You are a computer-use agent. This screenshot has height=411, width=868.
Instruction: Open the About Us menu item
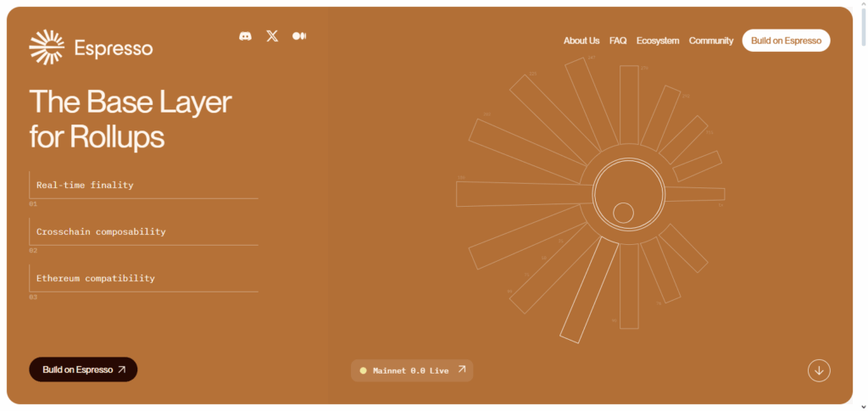pos(581,41)
